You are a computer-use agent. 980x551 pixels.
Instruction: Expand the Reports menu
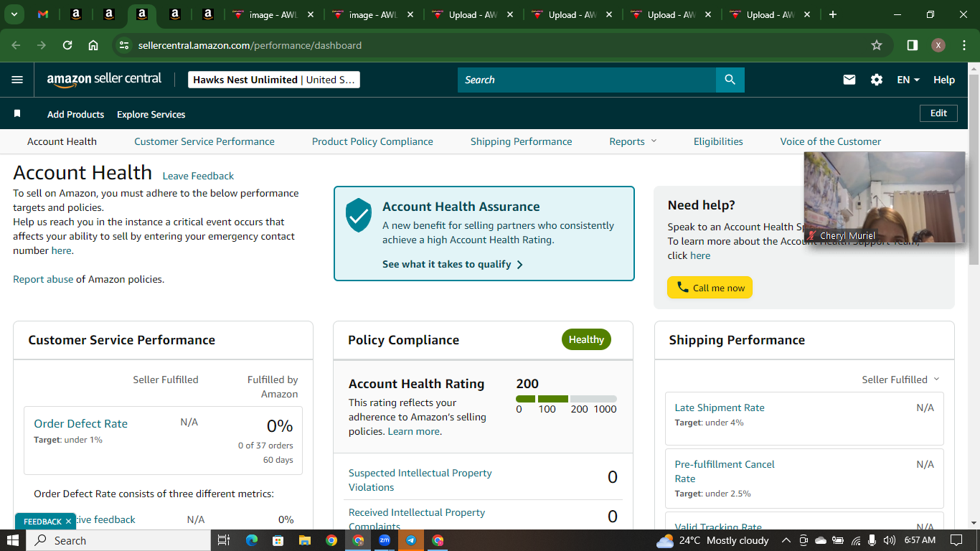click(633, 141)
